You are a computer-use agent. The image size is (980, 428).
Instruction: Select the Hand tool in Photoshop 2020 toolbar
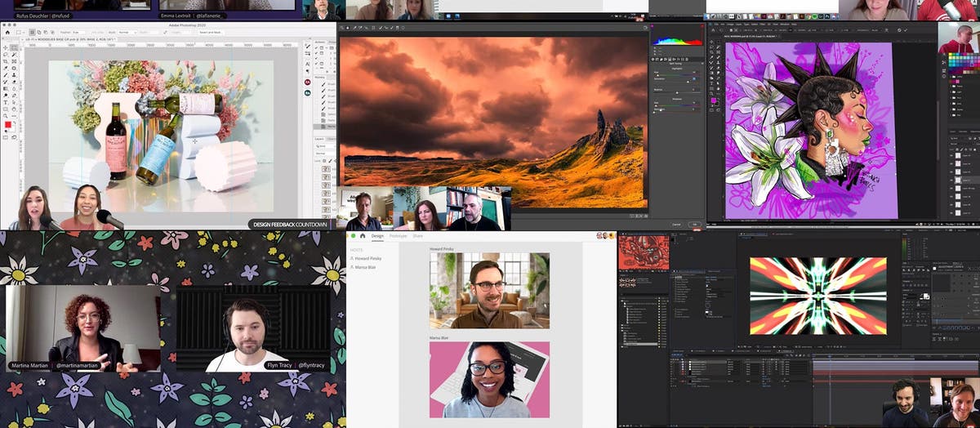coord(14,109)
